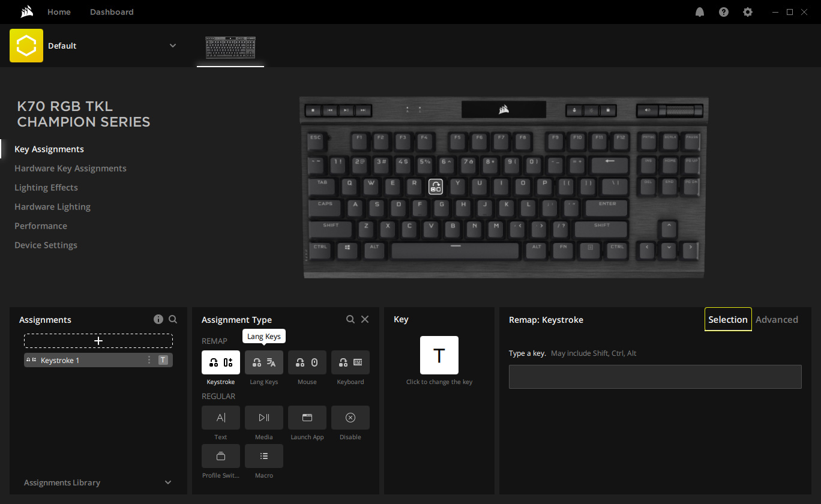821x504 pixels.
Task: Select the Disable assignment type
Action: click(350, 418)
